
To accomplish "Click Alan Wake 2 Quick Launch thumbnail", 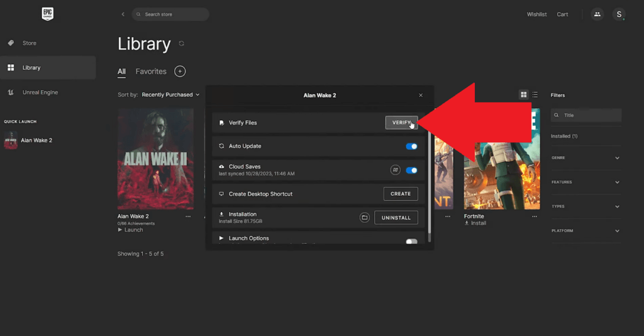I will 11,140.
